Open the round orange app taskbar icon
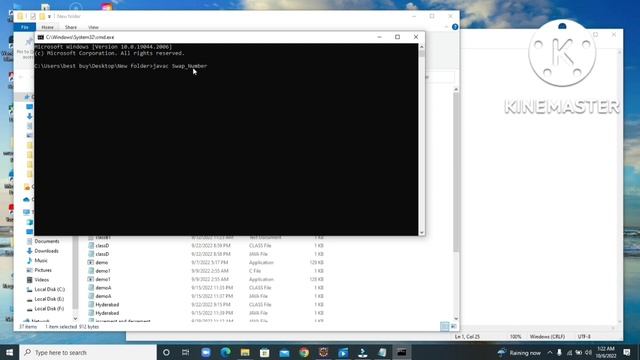 [x=323, y=352]
